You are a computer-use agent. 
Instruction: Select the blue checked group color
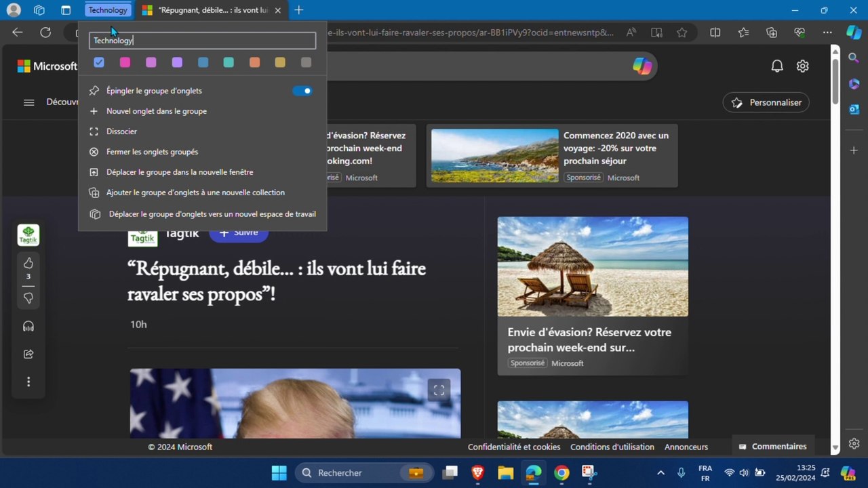coord(99,62)
